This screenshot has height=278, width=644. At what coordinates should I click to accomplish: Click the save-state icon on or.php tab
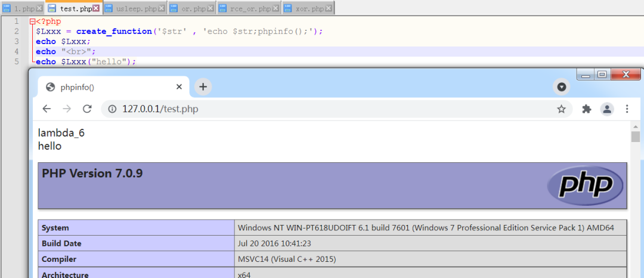pos(174,8)
